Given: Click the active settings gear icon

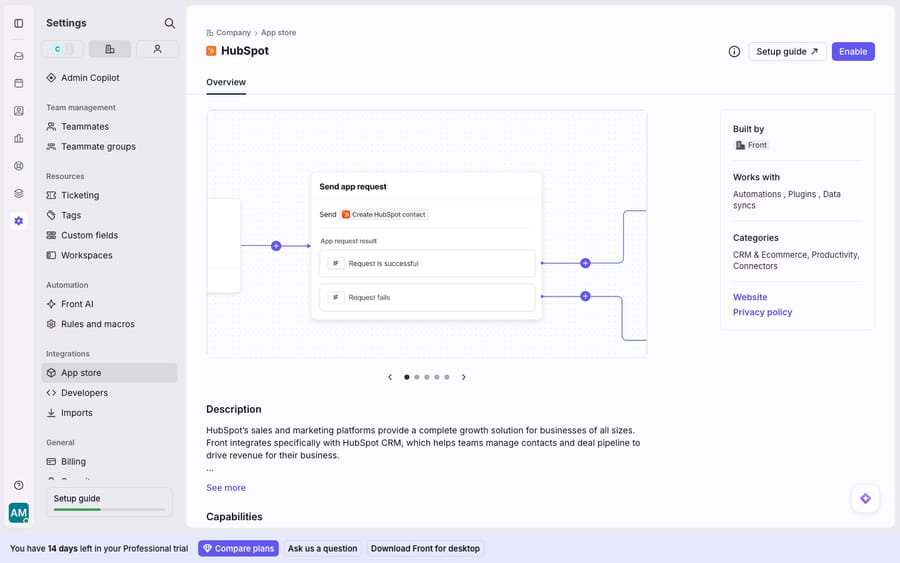Looking at the screenshot, I should click(19, 221).
